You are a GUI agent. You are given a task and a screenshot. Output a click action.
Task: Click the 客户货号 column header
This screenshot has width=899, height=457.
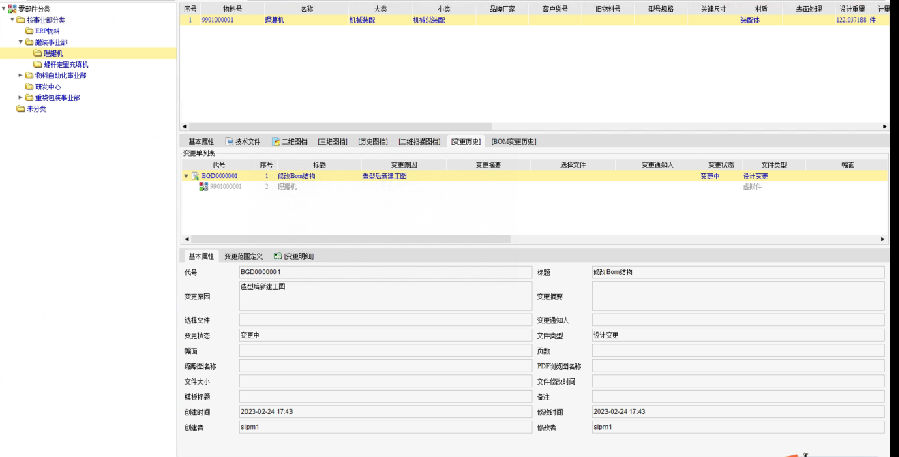pyautogui.click(x=555, y=9)
